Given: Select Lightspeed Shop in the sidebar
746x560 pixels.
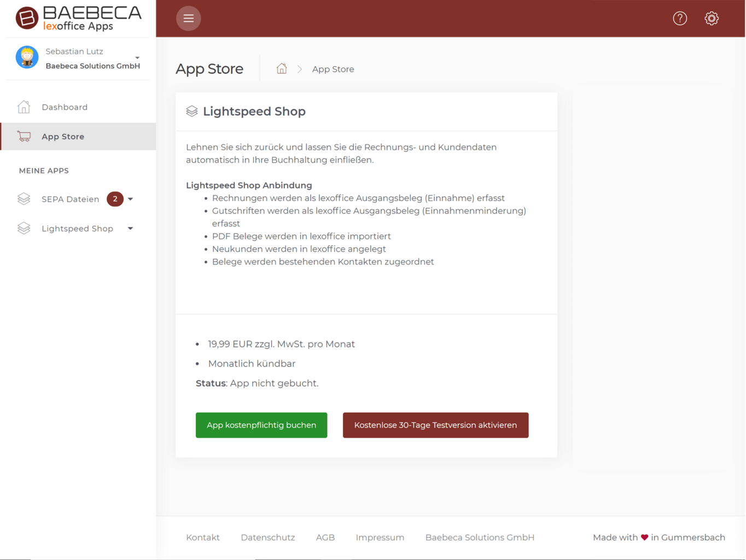Looking at the screenshot, I should [x=77, y=229].
